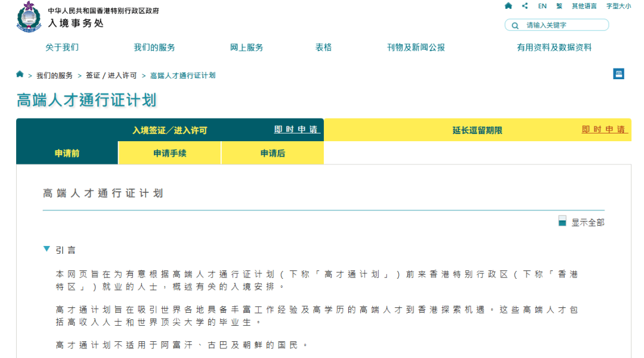Click the search magnifier icon

coord(515,25)
